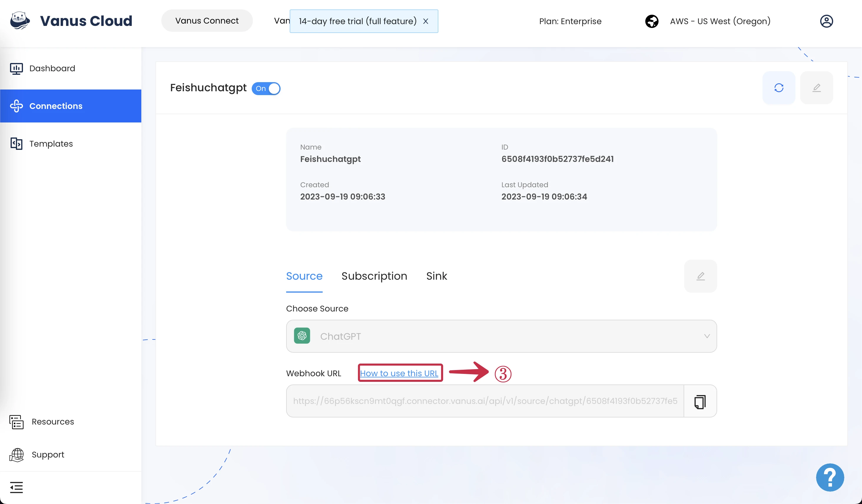Toggle the Feishuchatgpt connection On switch
This screenshot has height=504, width=862.
tap(266, 89)
